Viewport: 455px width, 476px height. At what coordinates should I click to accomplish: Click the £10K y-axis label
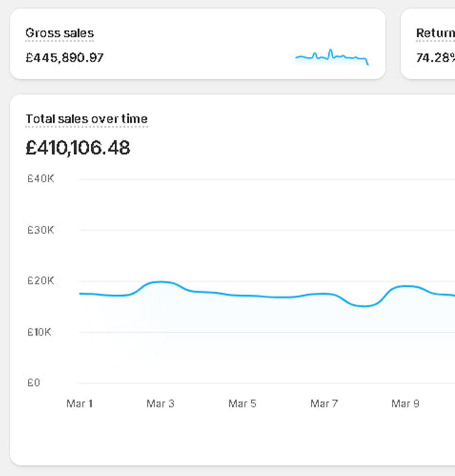pos(39,332)
